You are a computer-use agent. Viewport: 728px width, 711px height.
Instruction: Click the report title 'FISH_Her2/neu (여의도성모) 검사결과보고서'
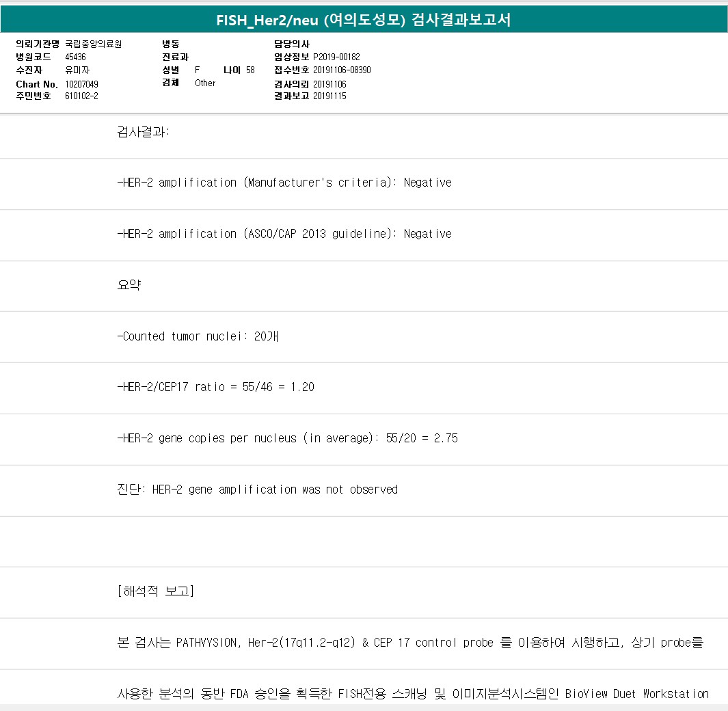click(364, 20)
